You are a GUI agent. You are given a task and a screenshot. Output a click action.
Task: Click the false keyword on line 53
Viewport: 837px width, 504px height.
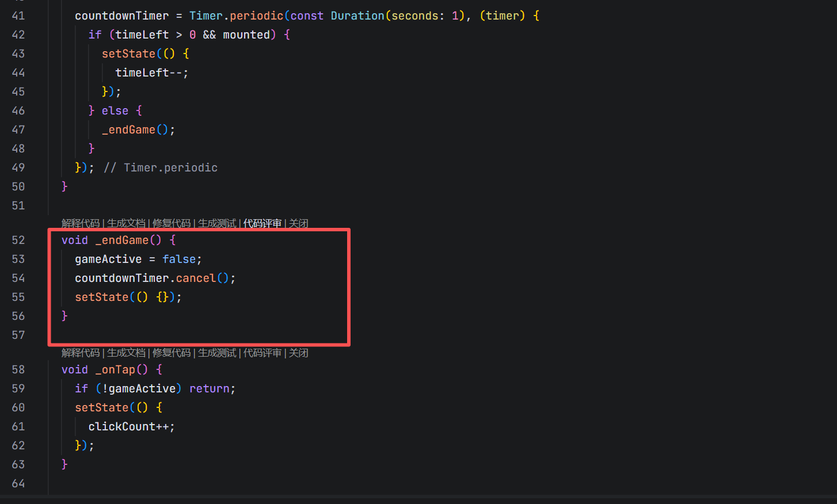click(x=179, y=259)
